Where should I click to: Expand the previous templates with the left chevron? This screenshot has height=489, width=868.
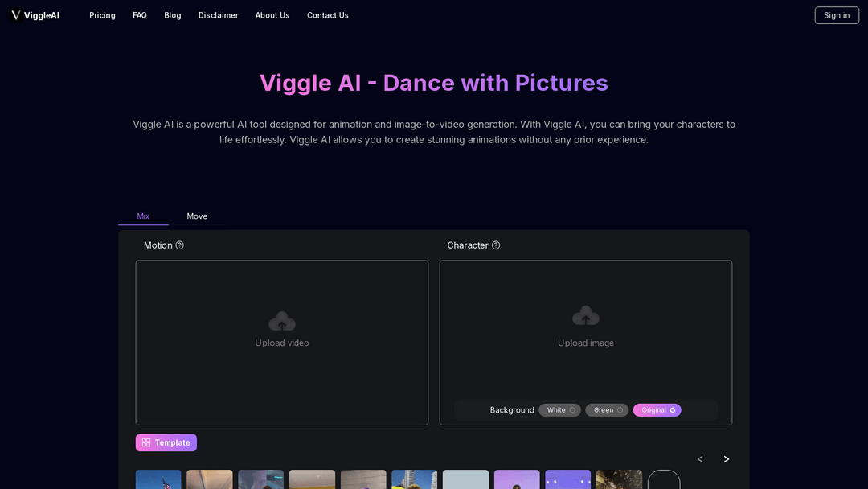pyautogui.click(x=699, y=458)
